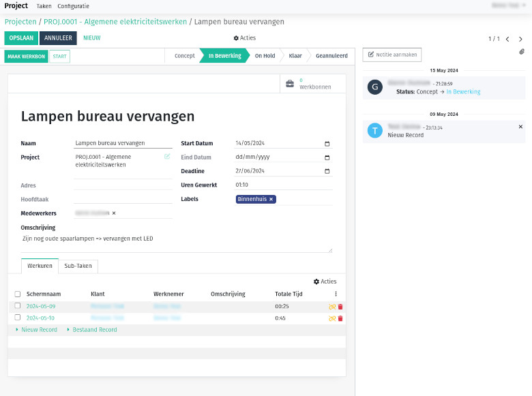The width and height of the screenshot is (532, 396).
Task: Open the Taken menu
Action: click(44, 6)
